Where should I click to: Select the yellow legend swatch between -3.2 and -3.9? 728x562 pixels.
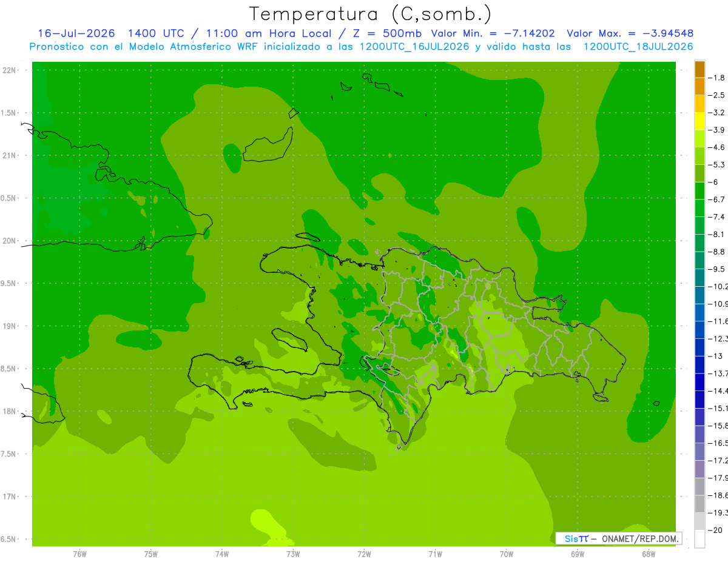point(699,121)
